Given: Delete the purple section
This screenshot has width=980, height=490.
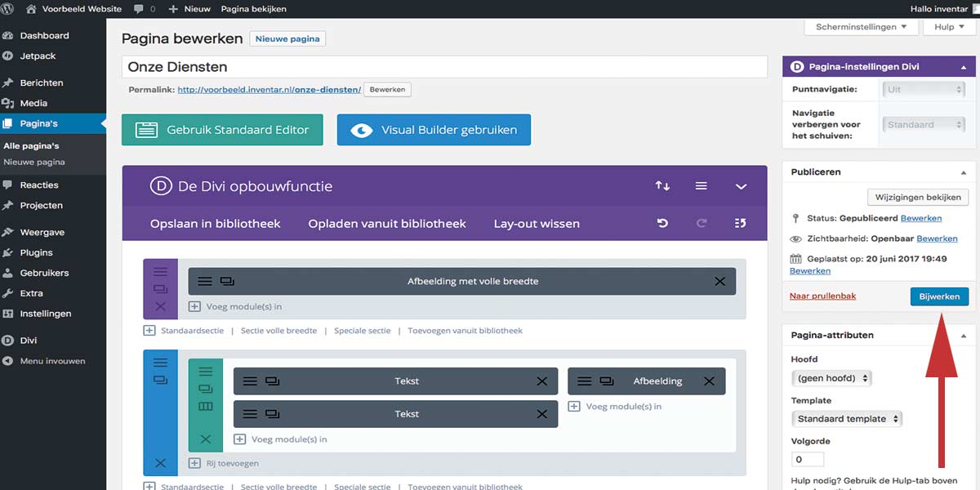Looking at the screenshot, I should click(x=160, y=307).
